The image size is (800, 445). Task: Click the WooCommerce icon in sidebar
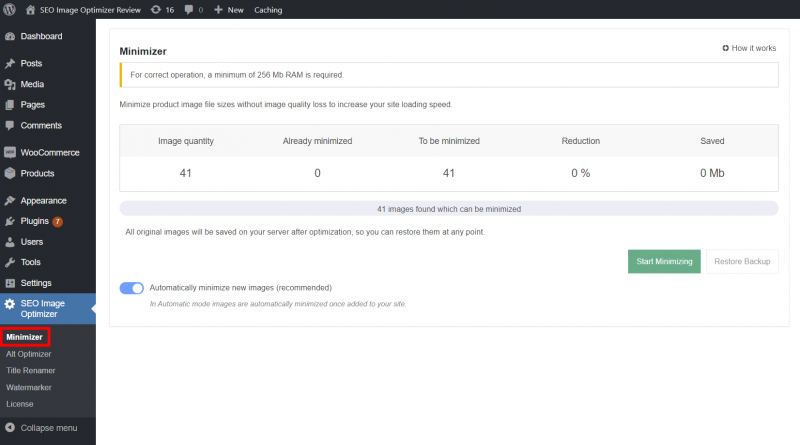[10, 153]
